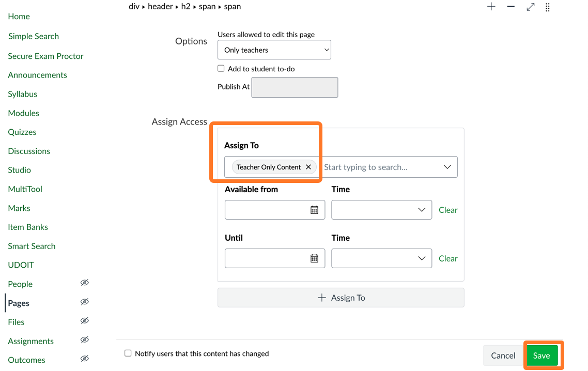Click inside the Publish At field
This screenshot has height=371, width=588.
pos(295,87)
